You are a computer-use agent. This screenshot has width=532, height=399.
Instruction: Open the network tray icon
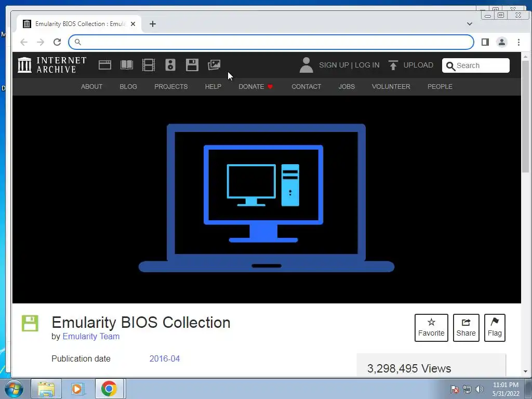467,389
